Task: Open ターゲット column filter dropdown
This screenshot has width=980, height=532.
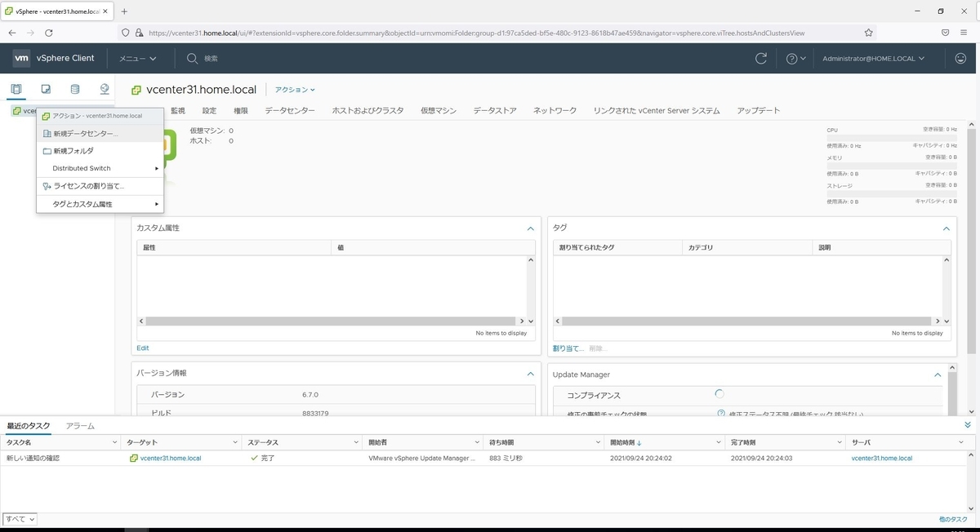Action: pyautogui.click(x=235, y=442)
